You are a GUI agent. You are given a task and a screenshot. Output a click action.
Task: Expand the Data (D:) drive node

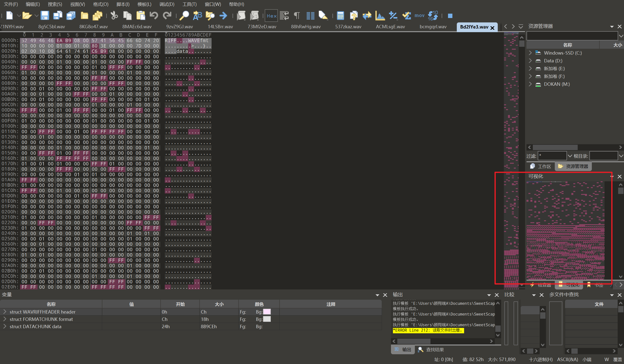[530, 61]
